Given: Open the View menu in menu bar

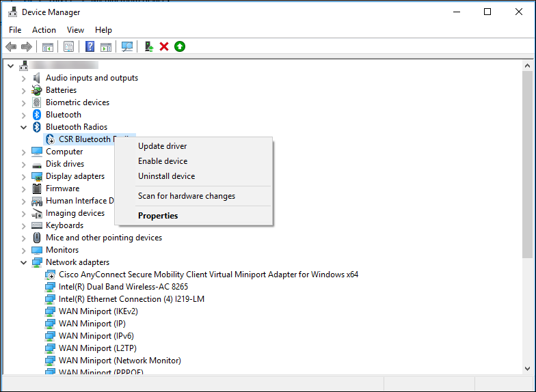Looking at the screenshot, I should tap(75, 30).
